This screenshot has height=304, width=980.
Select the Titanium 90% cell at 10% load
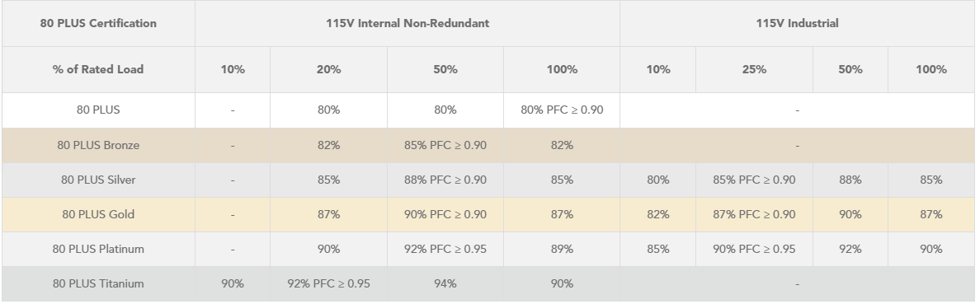point(233,284)
